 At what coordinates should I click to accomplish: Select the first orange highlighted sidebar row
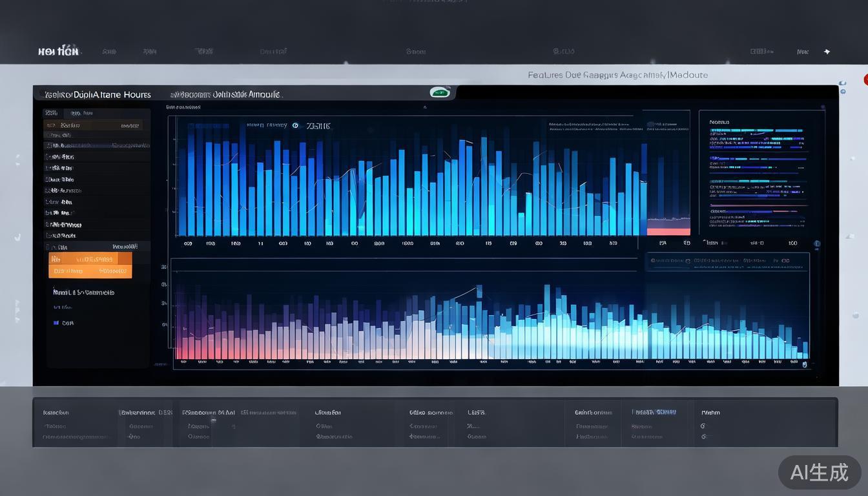90,258
